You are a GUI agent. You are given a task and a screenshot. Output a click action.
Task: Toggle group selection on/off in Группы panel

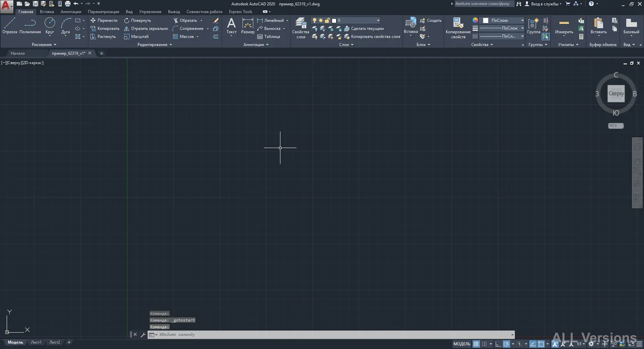tap(546, 37)
